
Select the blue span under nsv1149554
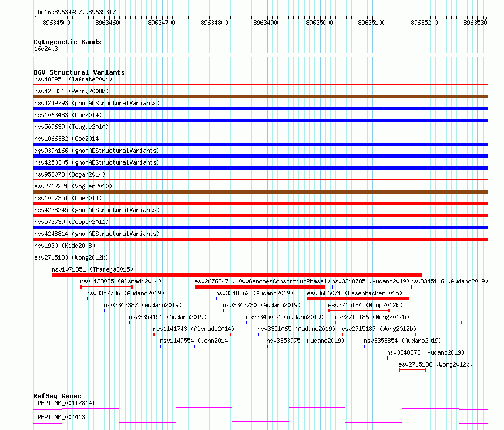(178, 346)
